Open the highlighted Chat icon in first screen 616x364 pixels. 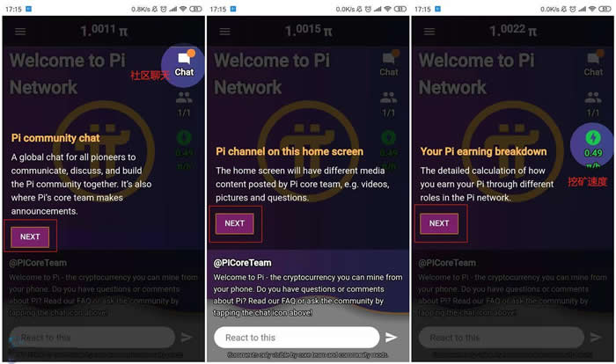(184, 65)
